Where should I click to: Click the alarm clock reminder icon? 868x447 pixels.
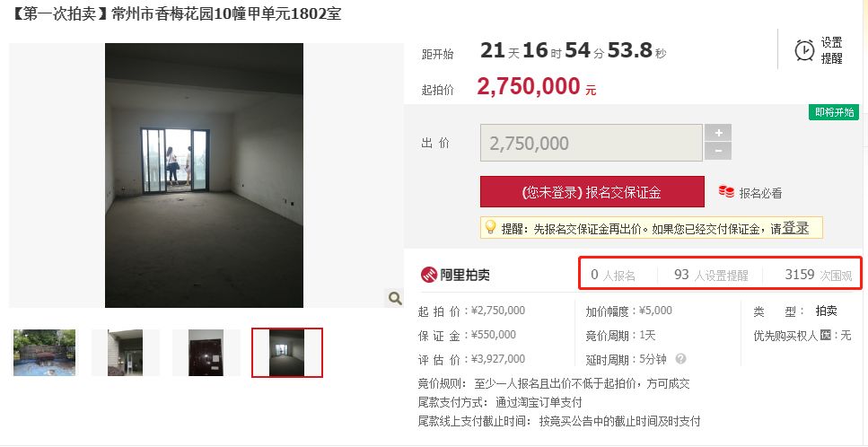804,49
